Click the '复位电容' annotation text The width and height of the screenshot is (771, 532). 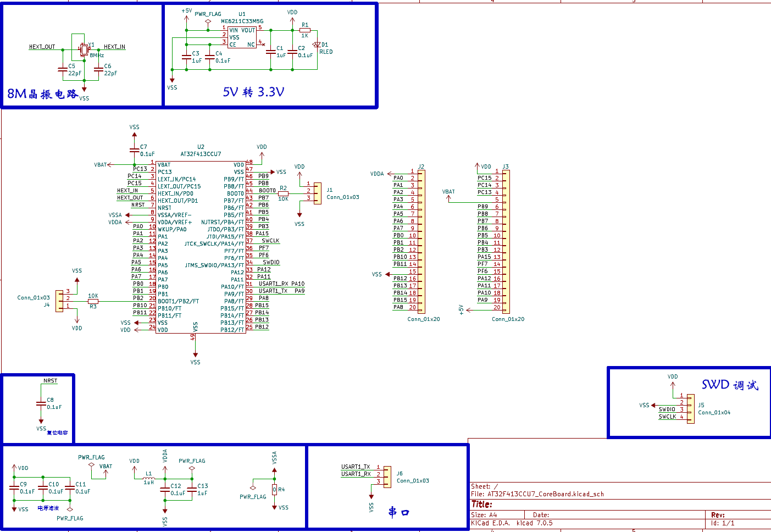click(x=57, y=433)
